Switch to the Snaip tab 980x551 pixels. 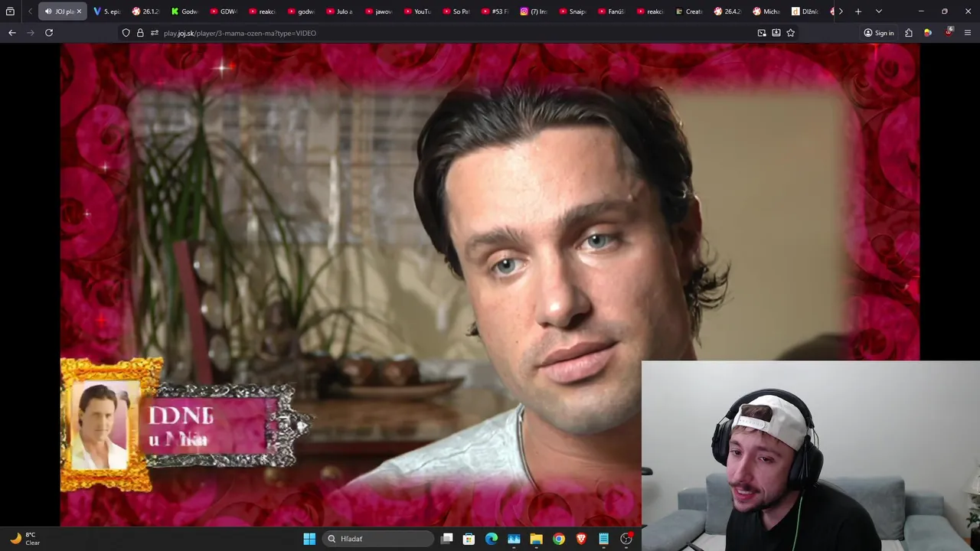pyautogui.click(x=573, y=11)
